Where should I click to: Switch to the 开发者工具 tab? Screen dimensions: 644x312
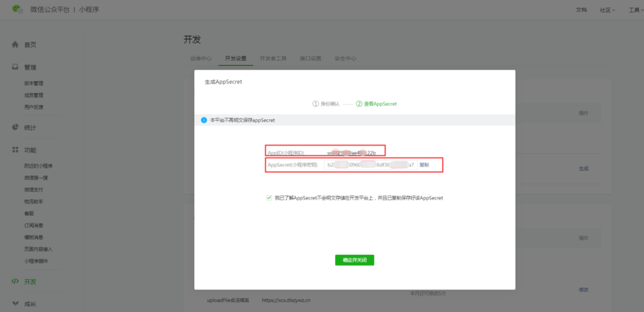pos(273,58)
